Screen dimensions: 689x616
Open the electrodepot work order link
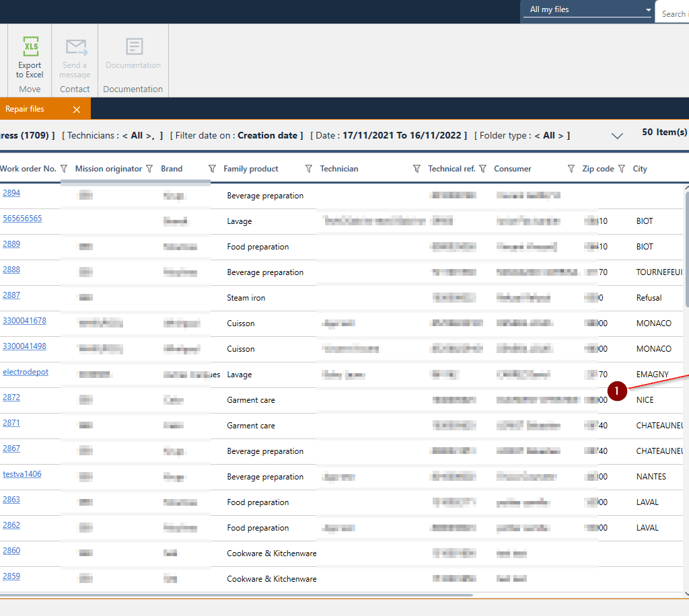[x=26, y=372]
